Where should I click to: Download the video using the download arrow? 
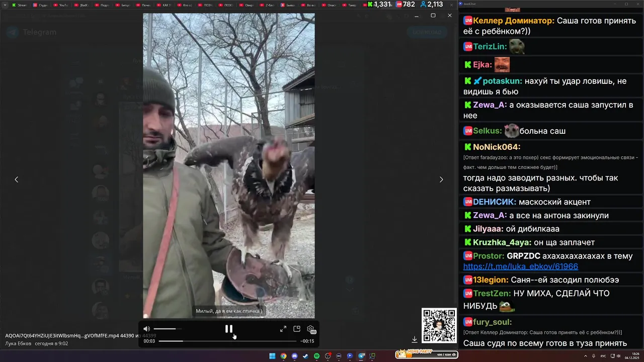pos(415,339)
